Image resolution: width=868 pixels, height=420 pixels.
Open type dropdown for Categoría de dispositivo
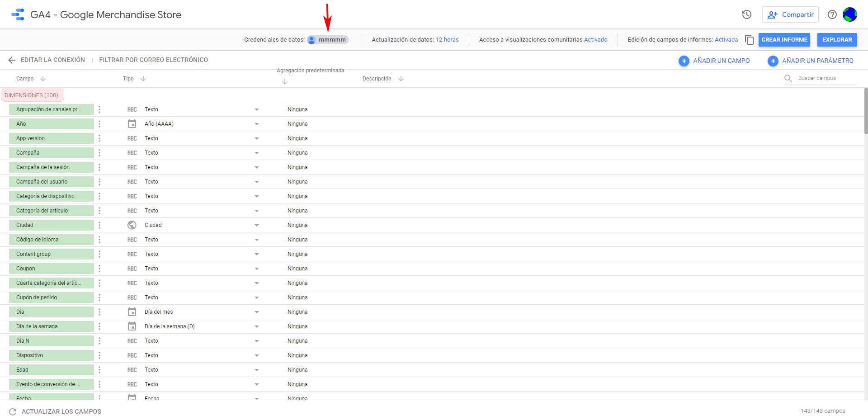click(257, 196)
